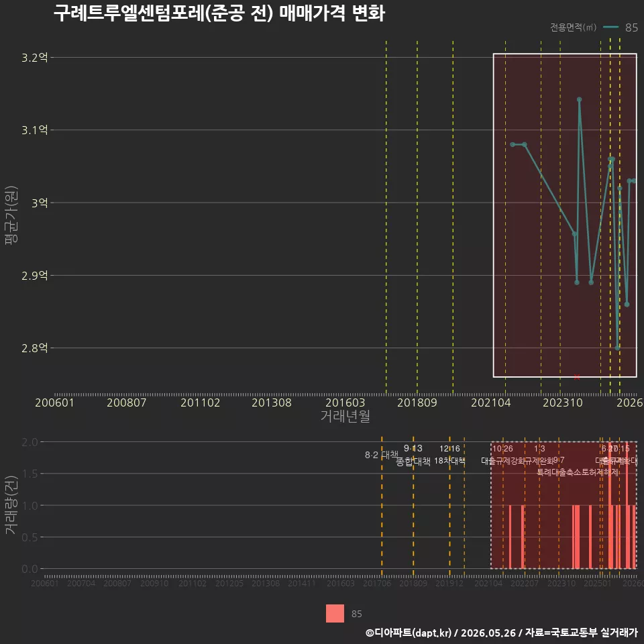
Task: Click 201706 on the volume chart x-axis
Action: tap(377, 583)
